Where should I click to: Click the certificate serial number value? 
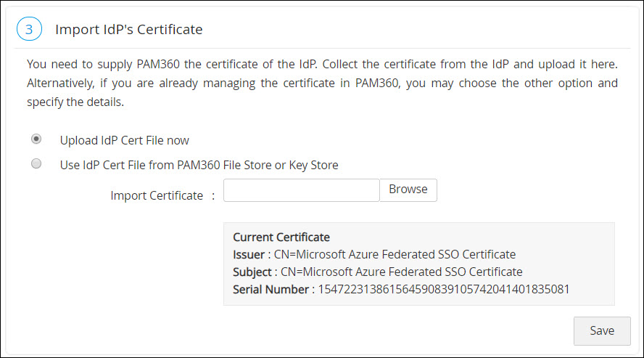pyautogui.click(x=444, y=289)
